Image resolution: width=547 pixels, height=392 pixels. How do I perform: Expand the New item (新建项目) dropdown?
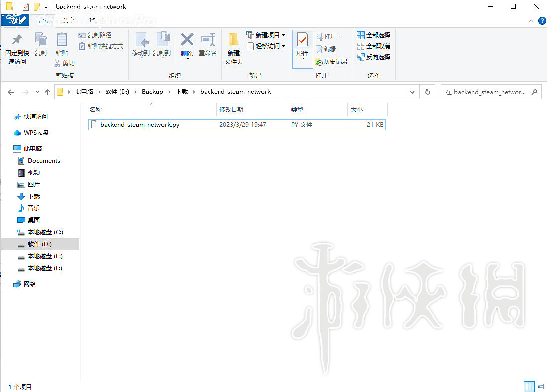283,35
